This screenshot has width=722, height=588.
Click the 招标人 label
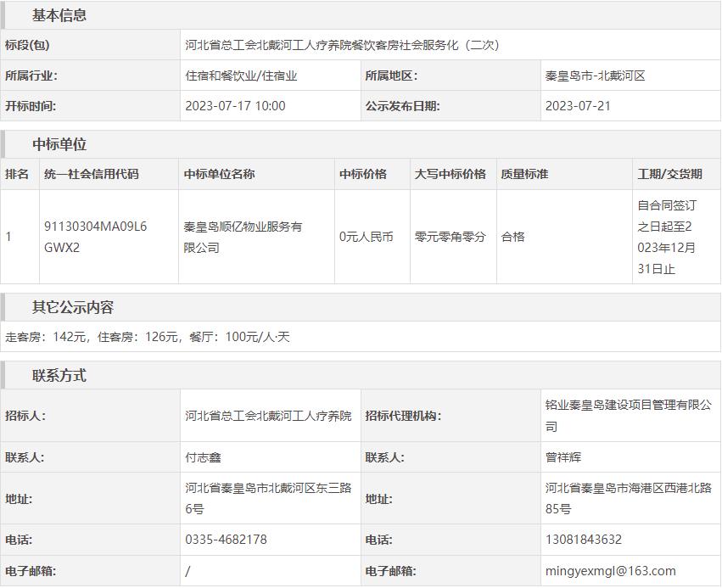point(25,416)
